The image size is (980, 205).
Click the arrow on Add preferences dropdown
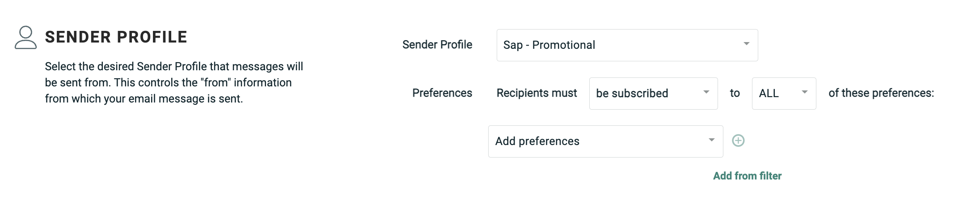(x=711, y=140)
